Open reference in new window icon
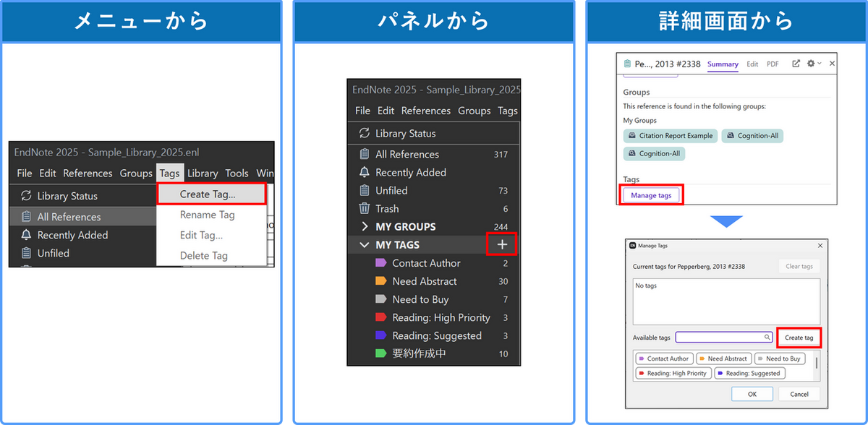The height and width of the screenshot is (425, 868). click(x=796, y=64)
